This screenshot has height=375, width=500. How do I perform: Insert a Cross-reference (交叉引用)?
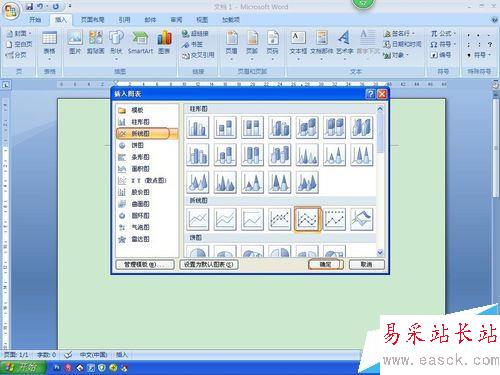click(x=198, y=55)
